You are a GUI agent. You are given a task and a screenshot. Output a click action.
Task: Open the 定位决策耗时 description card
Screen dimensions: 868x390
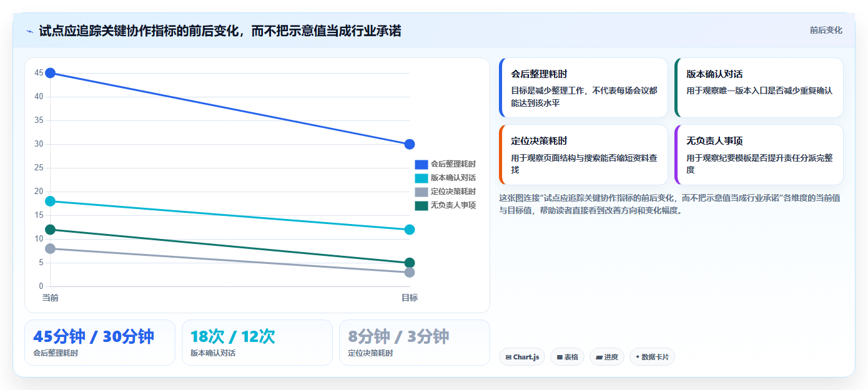(583, 155)
